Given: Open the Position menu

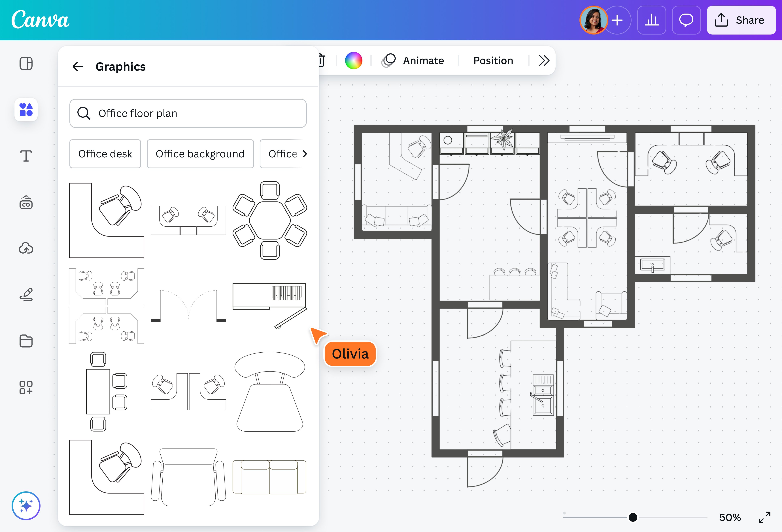Looking at the screenshot, I should pyautogui.click(x=493, y=61).
